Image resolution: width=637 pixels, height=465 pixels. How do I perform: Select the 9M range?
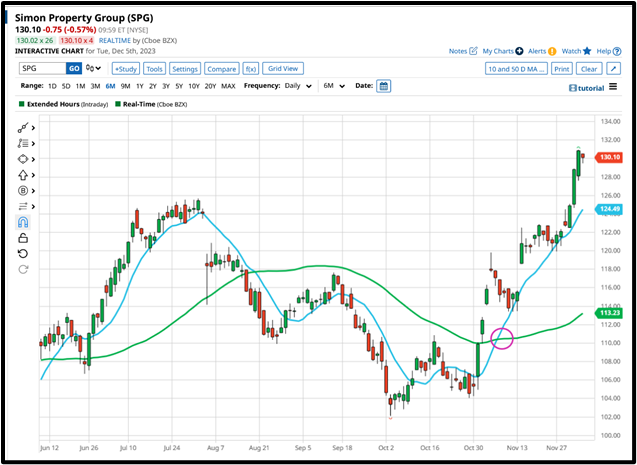click(x=126, y=86)
